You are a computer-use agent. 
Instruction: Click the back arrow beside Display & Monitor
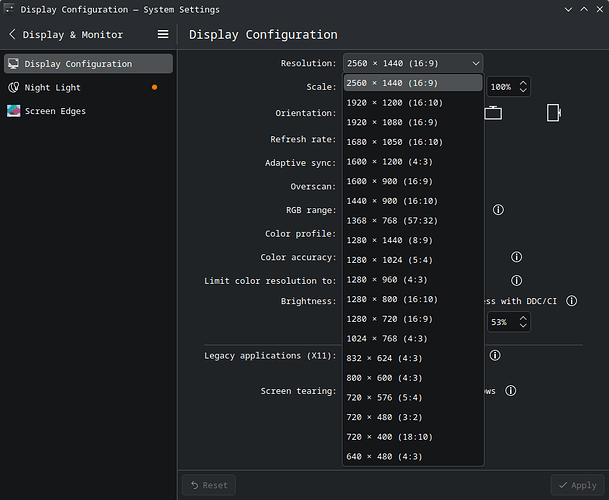point(12,34)
